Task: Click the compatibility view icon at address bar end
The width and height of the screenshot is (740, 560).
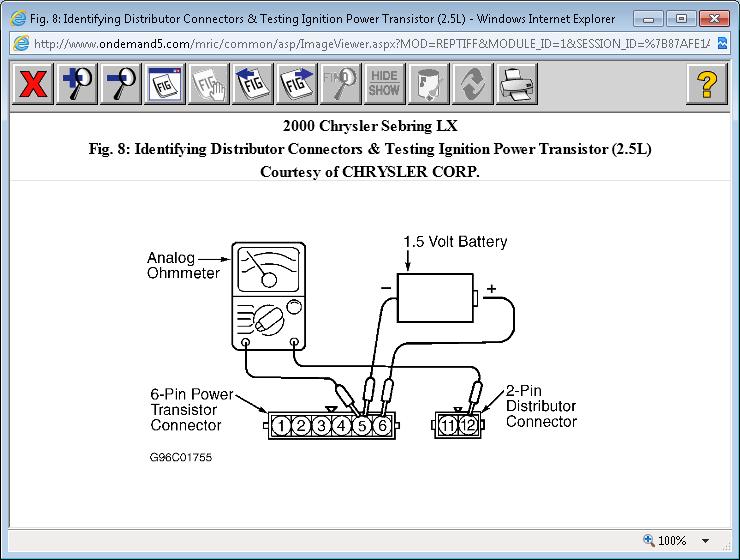Action: (x=723, y=43)
